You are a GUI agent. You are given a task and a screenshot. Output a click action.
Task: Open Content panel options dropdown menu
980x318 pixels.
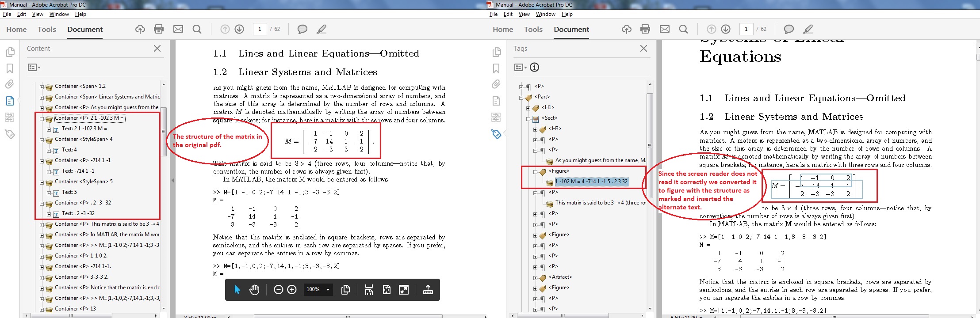tap(34, 67)
